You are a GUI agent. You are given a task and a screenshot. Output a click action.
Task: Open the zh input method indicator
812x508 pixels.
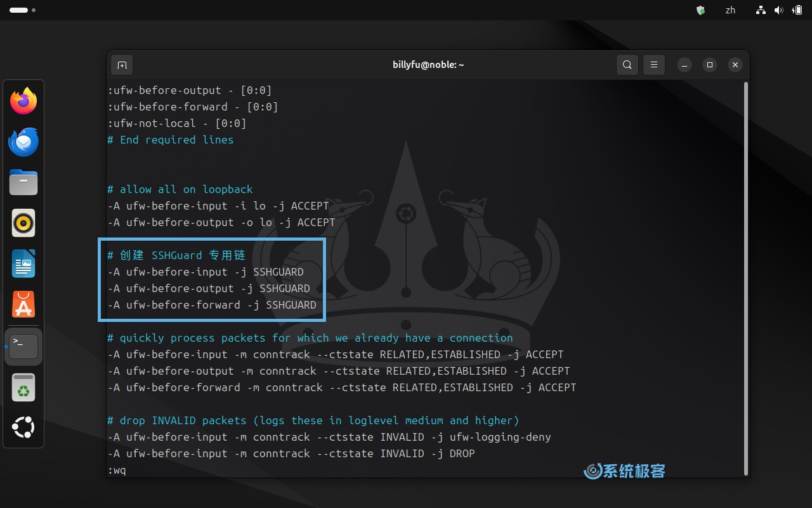[x=730, y=10]
